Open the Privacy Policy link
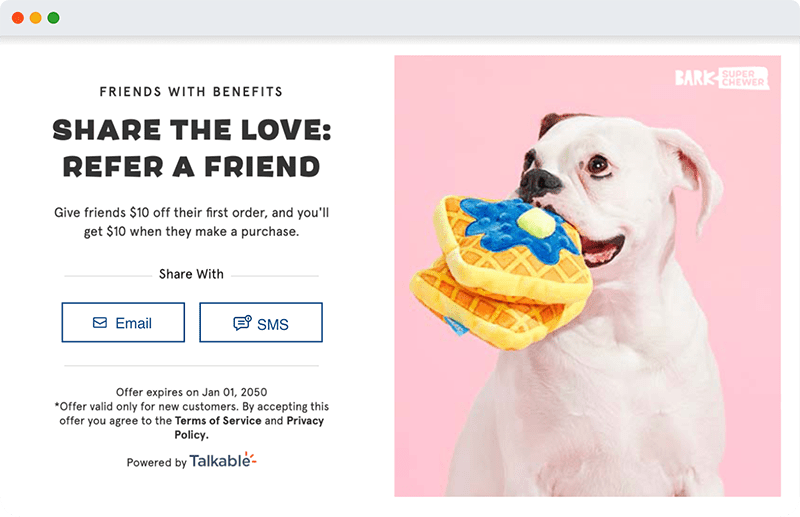Image resolution: width=800 pixels, height=517 pixels. pyautogui.click(x=249, y=428)
